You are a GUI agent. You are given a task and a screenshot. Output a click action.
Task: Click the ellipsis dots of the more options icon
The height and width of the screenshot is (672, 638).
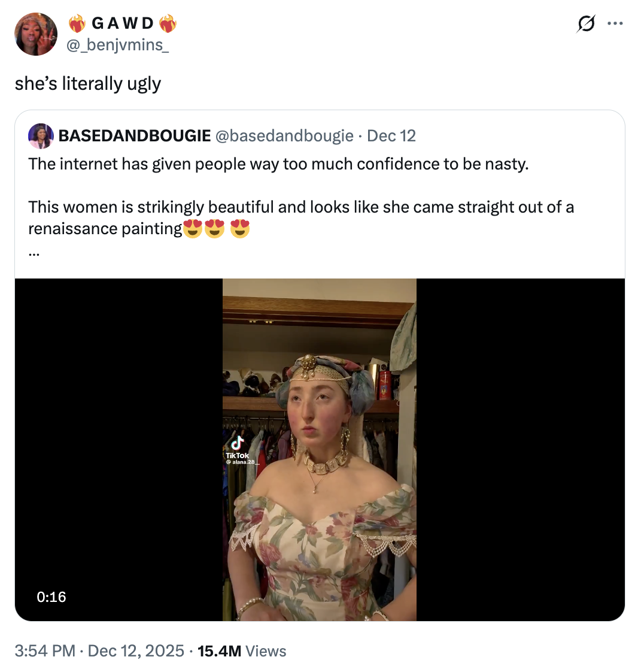[615, 23]
